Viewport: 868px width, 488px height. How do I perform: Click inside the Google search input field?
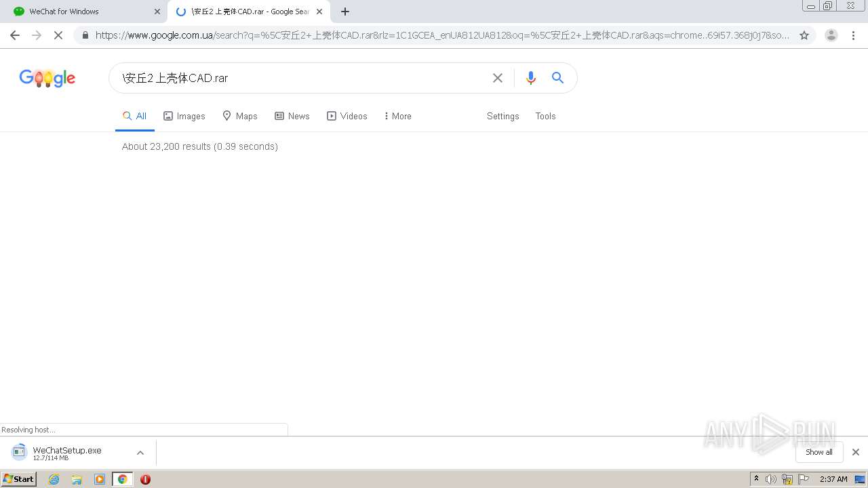point(302,78)
